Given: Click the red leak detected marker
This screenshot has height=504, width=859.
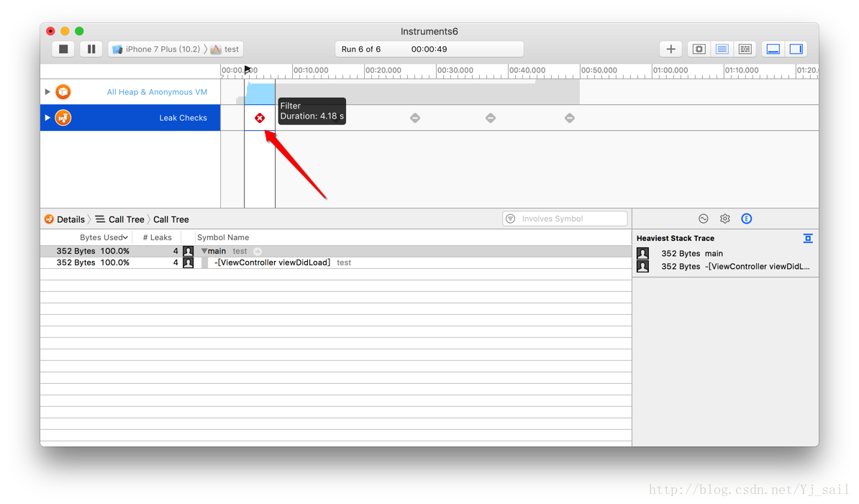Looking at the screenshot, I should point(260,118).
